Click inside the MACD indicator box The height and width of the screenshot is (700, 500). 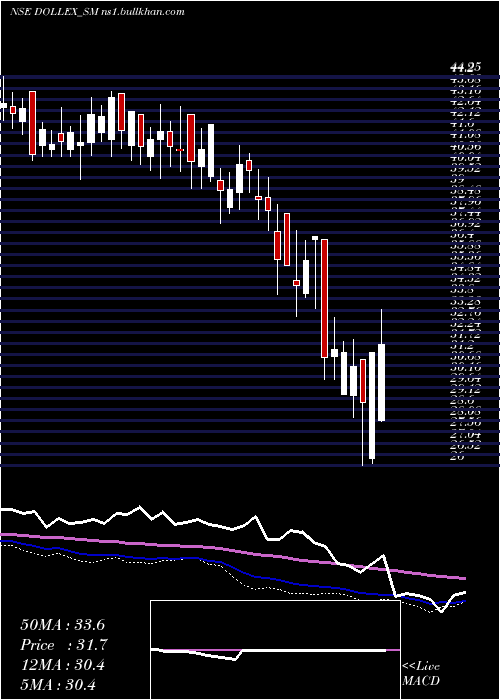[275, 650]
